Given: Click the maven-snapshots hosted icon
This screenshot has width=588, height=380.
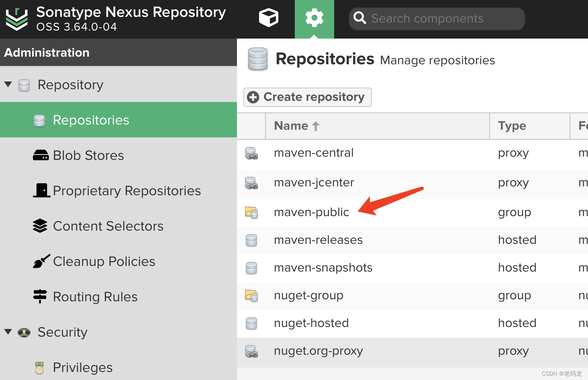Looking at the screenshot, I should click(x=251, y=268).
